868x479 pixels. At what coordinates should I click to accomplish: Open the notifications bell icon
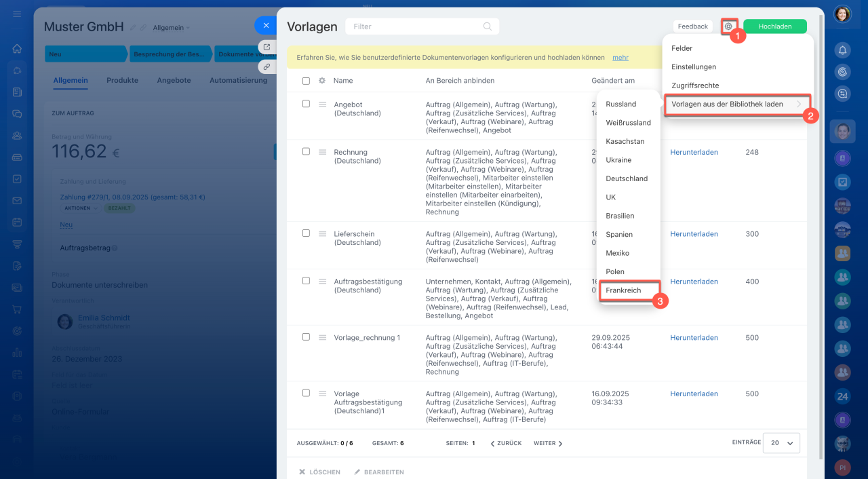coord(842,50)
